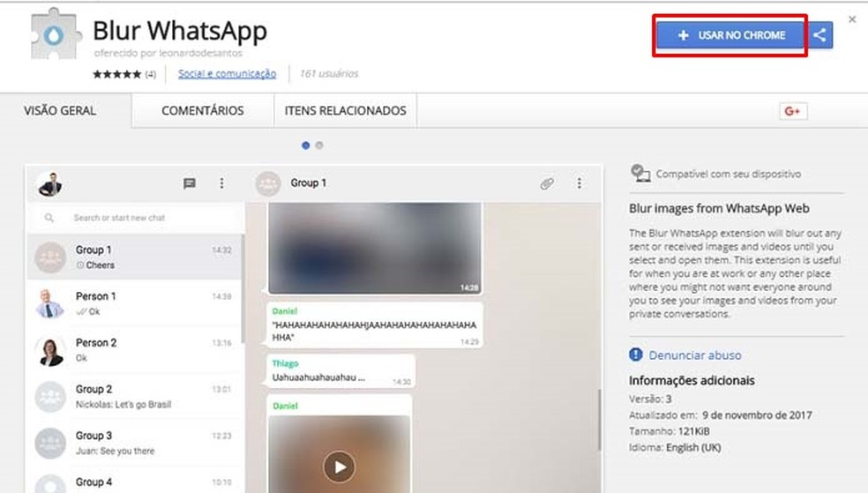
Task: Click the Denunciar abuso link
Action: tap(695, 355)
